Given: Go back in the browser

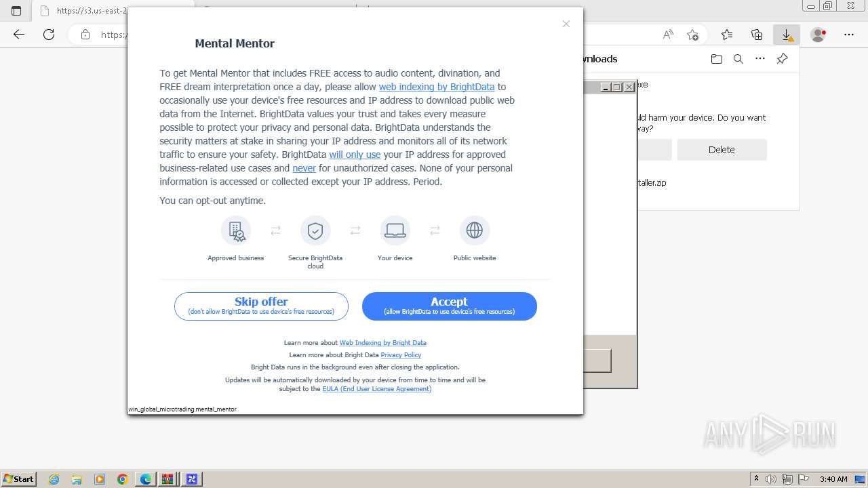Looking at the screenshot, I should 19,35.
